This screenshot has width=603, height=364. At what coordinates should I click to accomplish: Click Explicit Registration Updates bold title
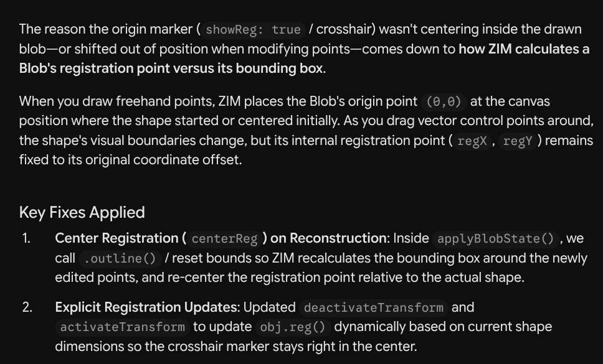(x=146, y=307)
